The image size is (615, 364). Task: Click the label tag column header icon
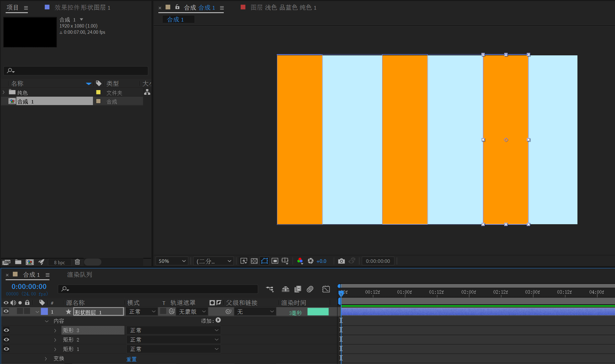42,302
